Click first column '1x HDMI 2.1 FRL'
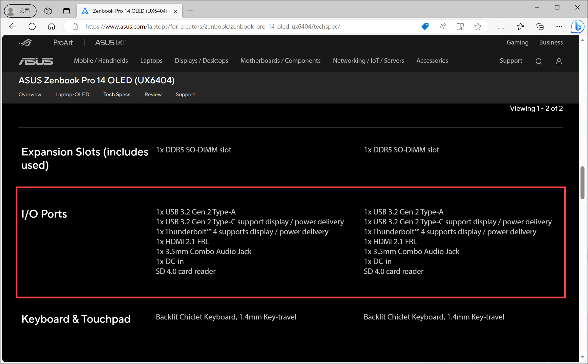 tap(183, 241)
